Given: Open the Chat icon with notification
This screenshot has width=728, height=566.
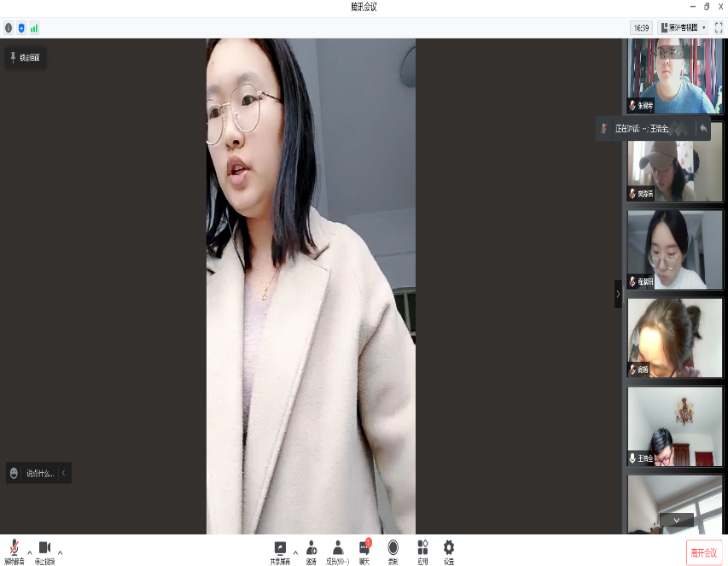Looking at the screenshot, I should click(x=364, y=548).
